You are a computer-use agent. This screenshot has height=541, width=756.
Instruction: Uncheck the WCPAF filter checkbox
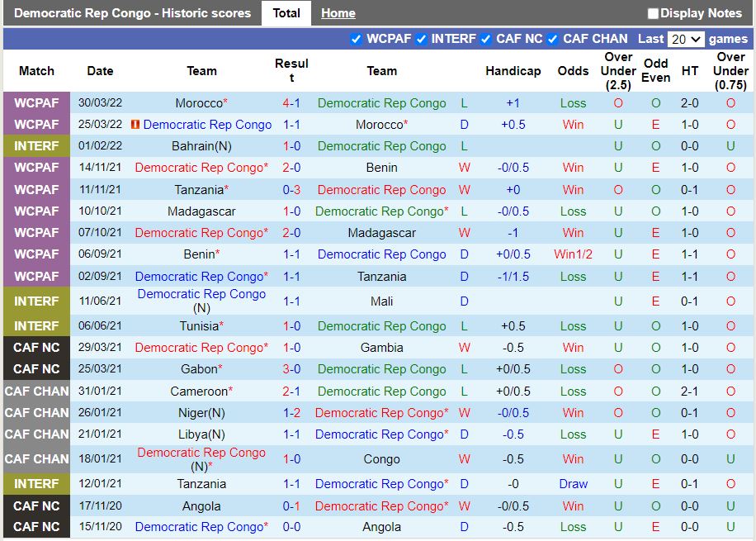(356, 39)
